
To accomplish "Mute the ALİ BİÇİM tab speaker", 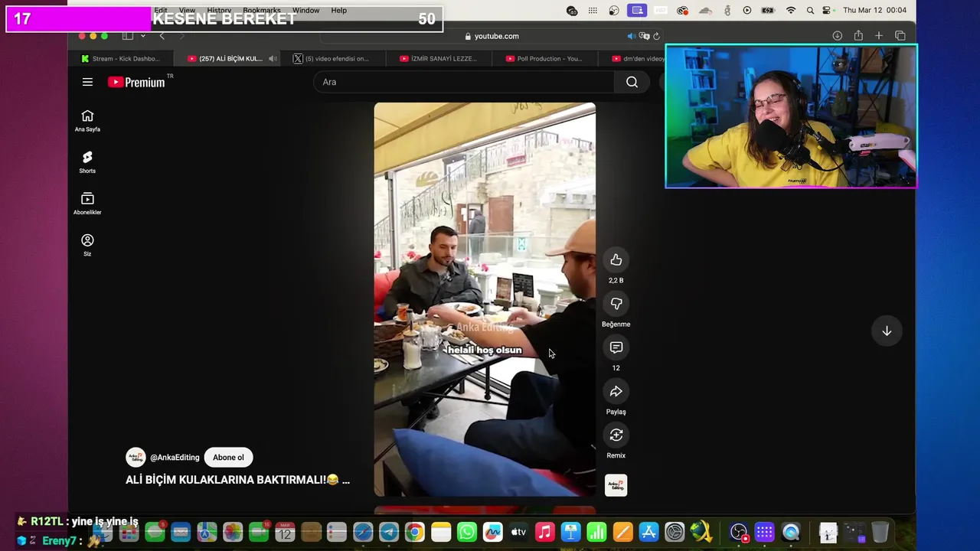I will [272, 59].
